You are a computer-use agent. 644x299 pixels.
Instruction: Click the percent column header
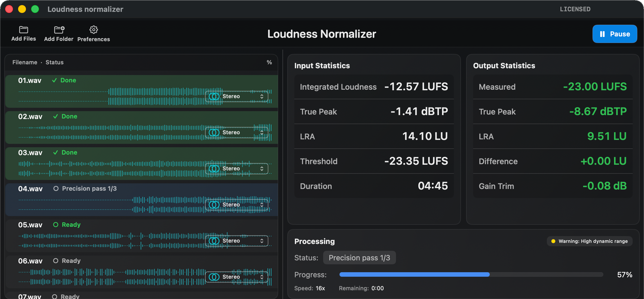(x=269, y=62)
